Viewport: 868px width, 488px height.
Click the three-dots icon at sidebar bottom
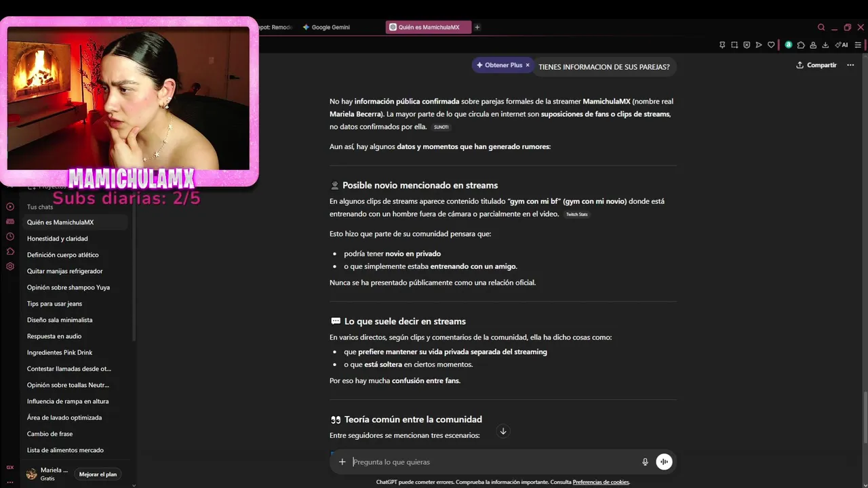(x=10, y=482)
